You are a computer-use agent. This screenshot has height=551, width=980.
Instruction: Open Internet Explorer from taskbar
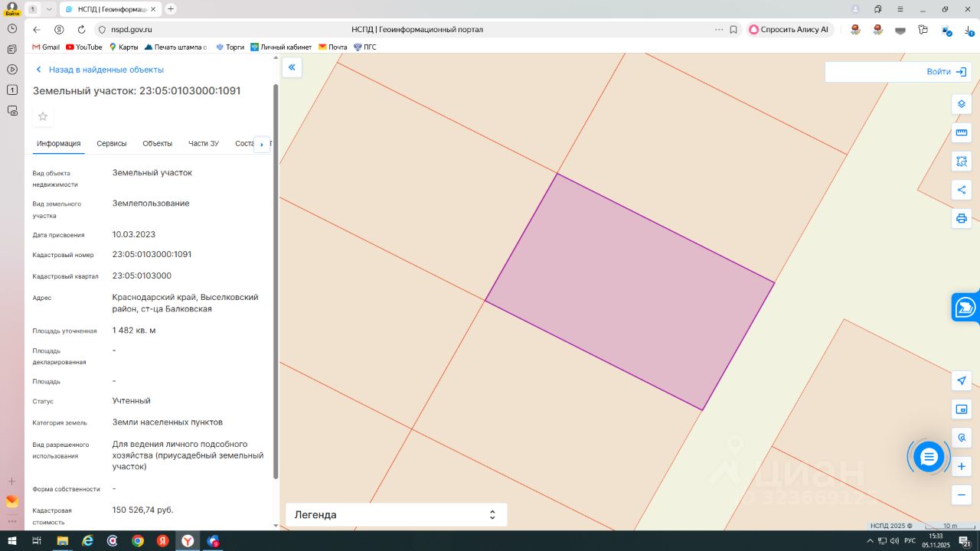coord(87,541)
